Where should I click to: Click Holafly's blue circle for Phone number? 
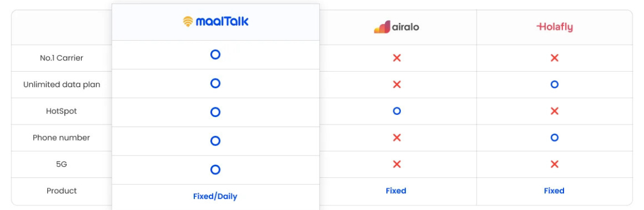(554, 137)
